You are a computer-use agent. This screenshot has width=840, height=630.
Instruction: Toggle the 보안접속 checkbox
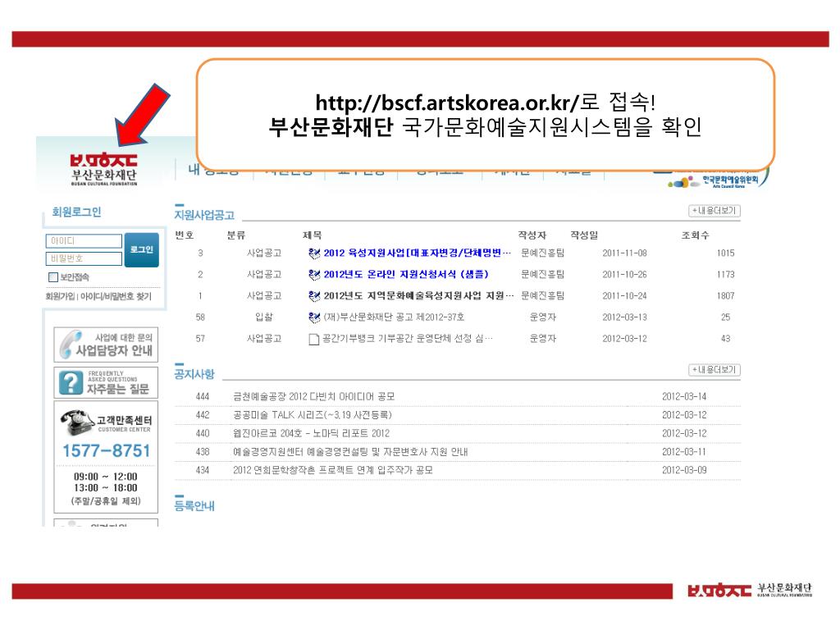tap(53, 277)
